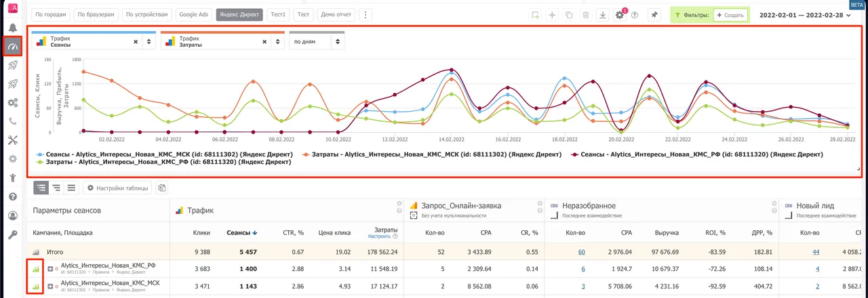Viewport: 868px width, 298px height.
Task: Click the trash delete icon in toolbar
Action: pyautogui.click(x=585, y=15)
